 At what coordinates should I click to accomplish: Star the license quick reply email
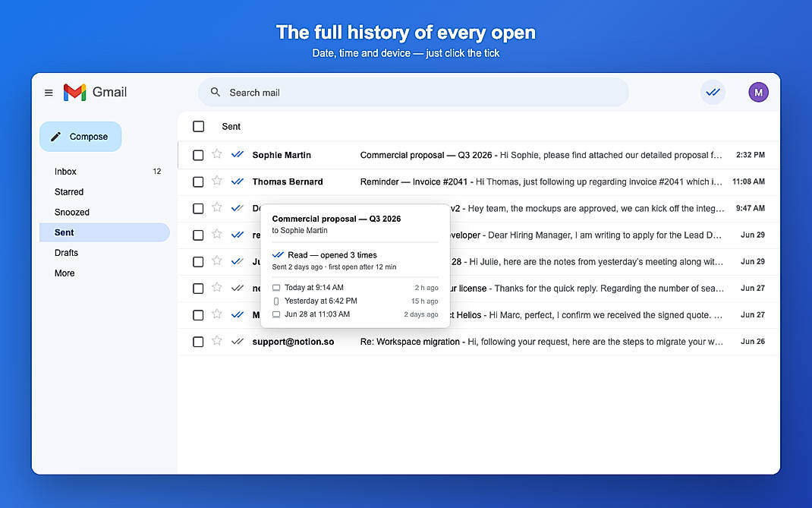click(217, 288)
